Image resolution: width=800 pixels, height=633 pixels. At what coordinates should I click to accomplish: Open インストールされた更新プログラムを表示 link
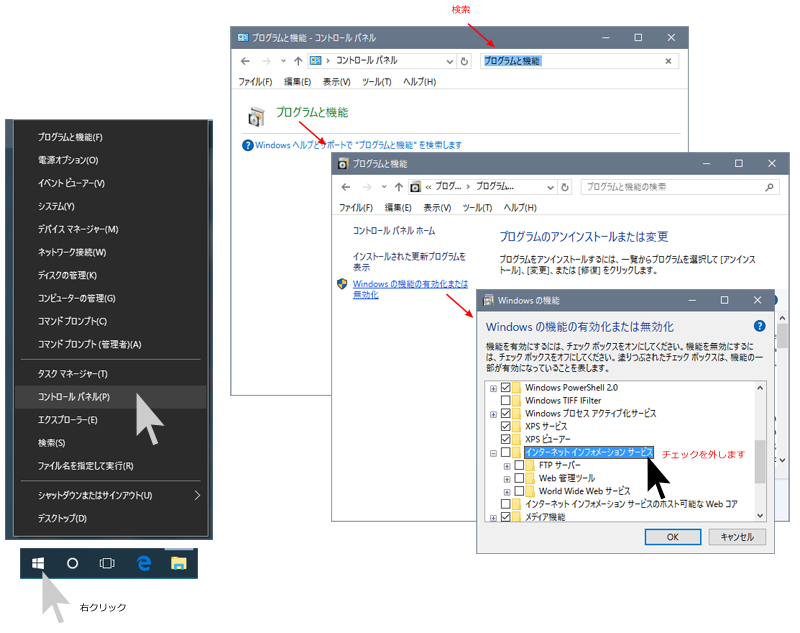click(x=409, y=262)
